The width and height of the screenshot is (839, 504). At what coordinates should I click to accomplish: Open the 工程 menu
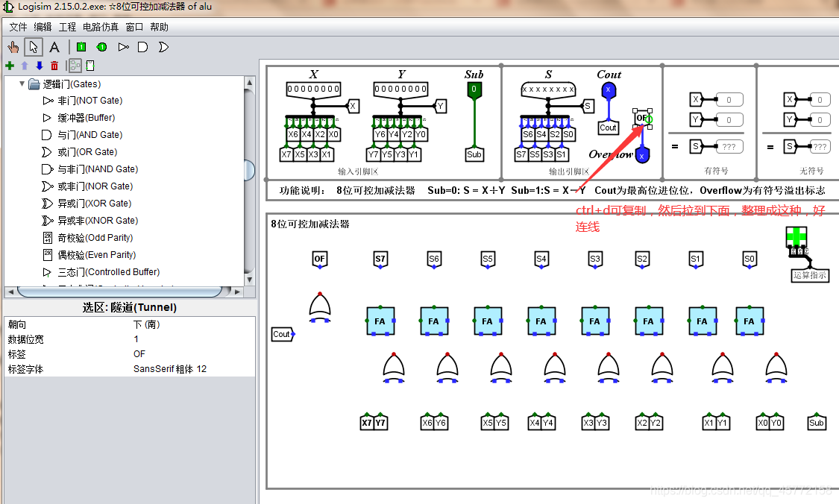click(x=67, y=27)
